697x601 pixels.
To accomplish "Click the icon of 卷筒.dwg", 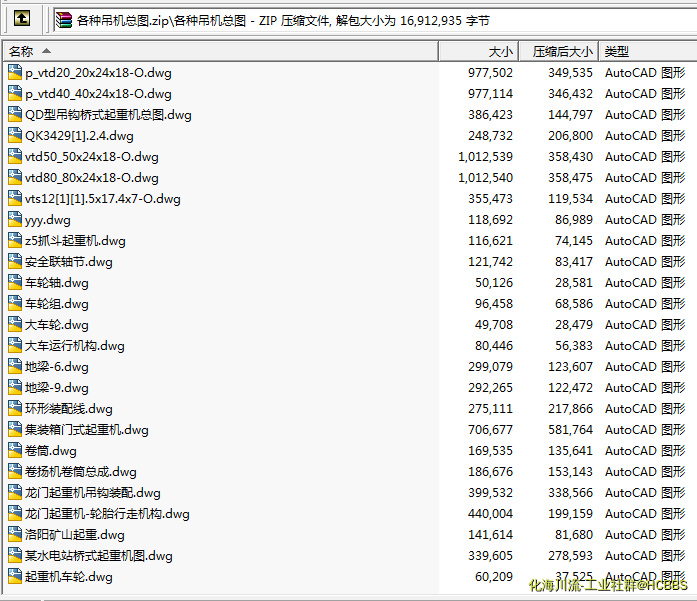I will click(15, 450).
